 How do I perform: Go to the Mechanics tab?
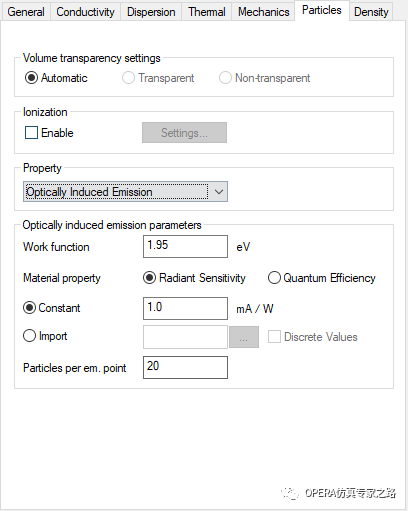(x=263, y=12)
